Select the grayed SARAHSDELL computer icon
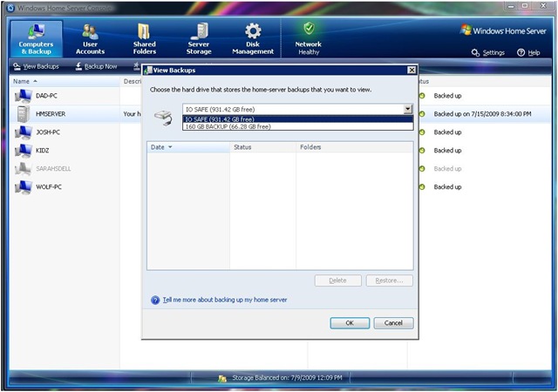This screenshot has width=558, height=392. click(x=24, y=169)
